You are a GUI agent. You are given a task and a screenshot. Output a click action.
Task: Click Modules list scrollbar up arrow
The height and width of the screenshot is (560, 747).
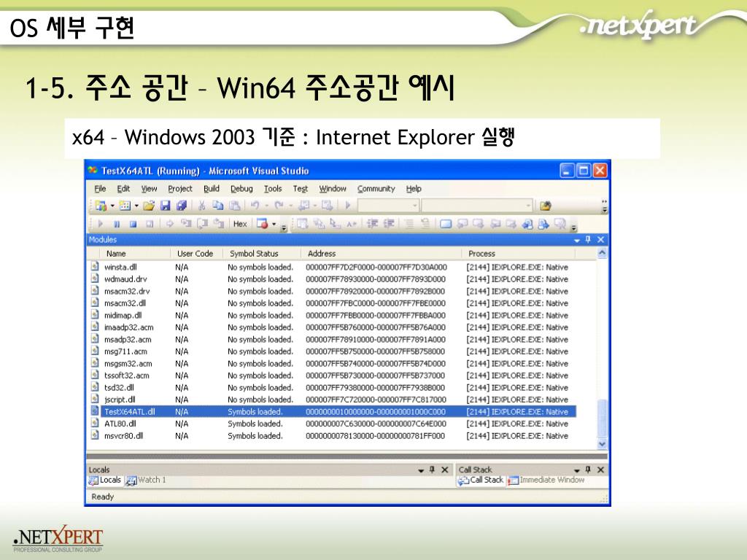tap(602, 253)
